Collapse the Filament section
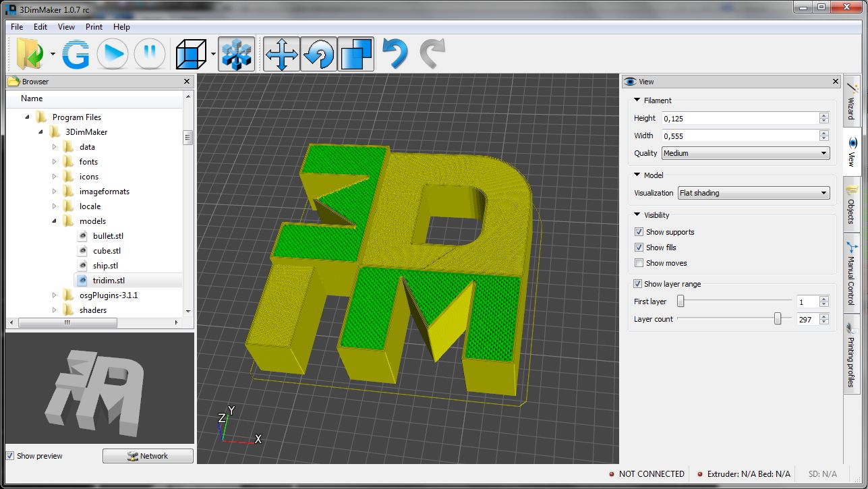The height and width of the screenshot is (489, 868). tap(637, 100)
